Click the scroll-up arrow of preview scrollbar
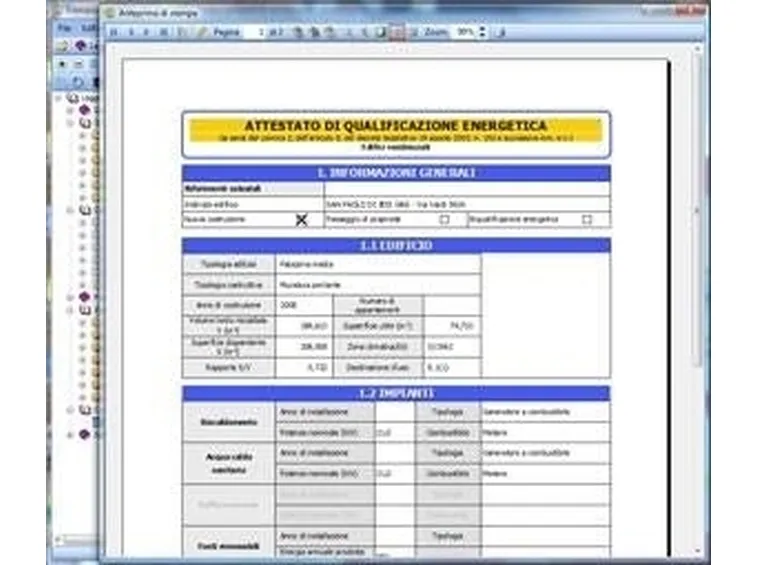Screen dimensions: 757x565 697,49
